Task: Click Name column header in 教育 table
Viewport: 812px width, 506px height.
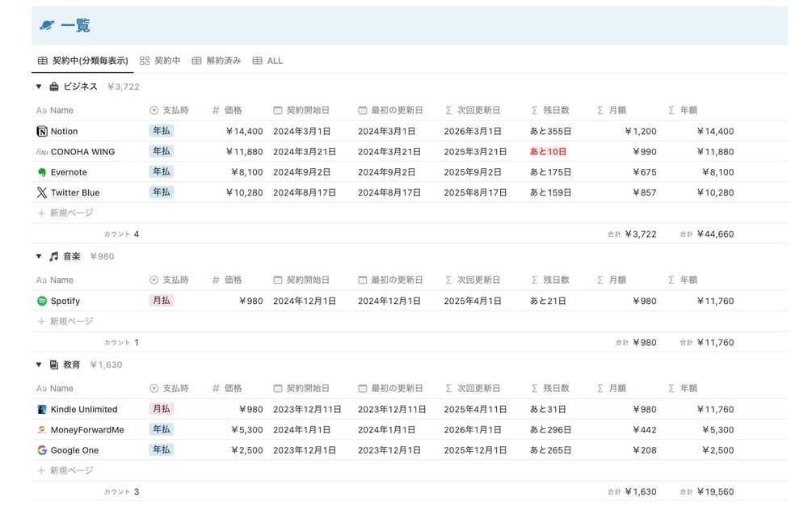Action: [x=55, y=389]
